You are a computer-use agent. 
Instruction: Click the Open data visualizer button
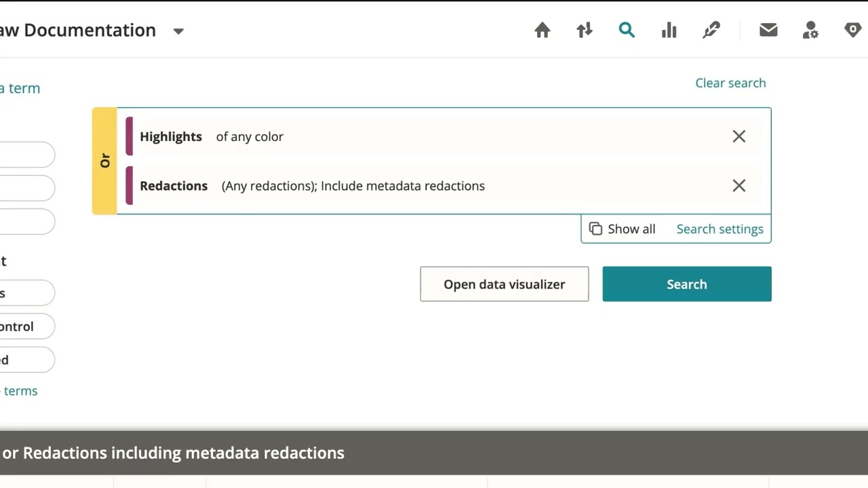pos(505,284)
